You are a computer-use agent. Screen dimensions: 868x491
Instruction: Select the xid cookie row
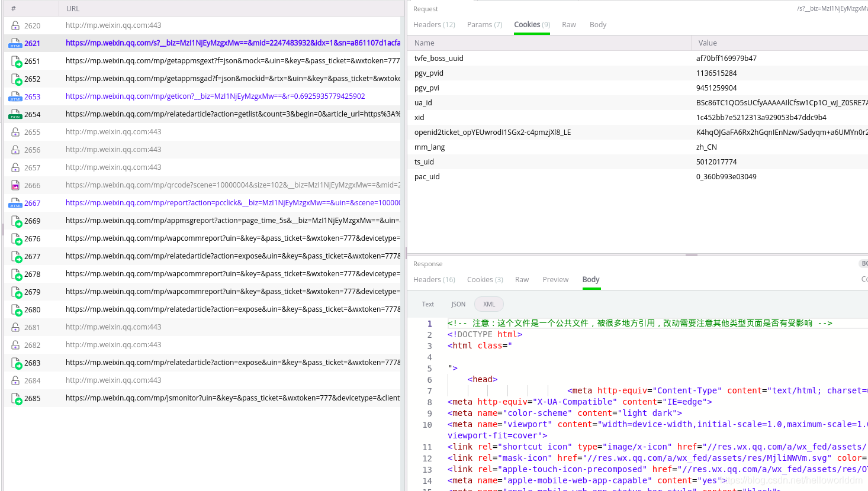[x=638, y=118]
